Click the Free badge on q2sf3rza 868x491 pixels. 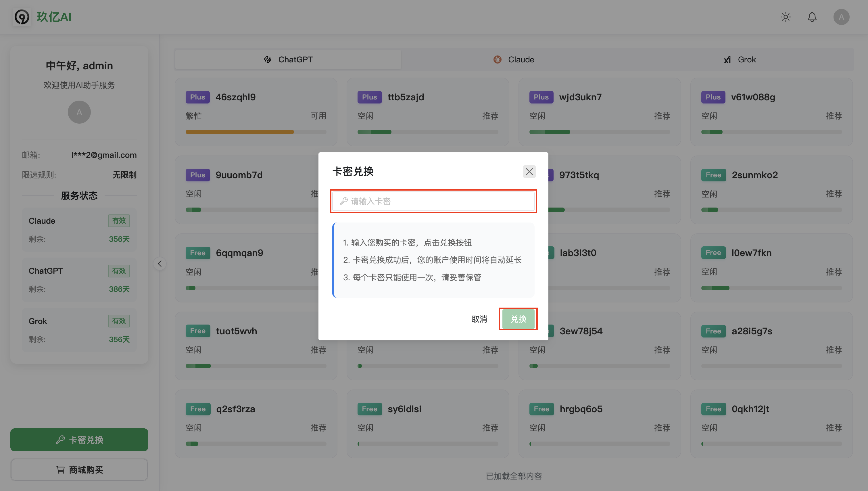pos(198,409)
